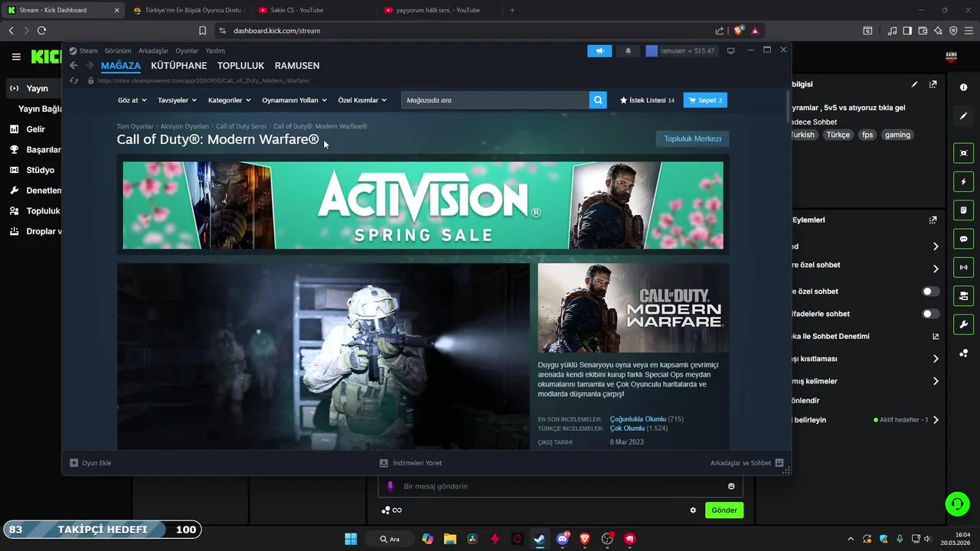Screen dimensions: 980x551
Task: Open Kick chat settings gear
Action: point(693,510)
